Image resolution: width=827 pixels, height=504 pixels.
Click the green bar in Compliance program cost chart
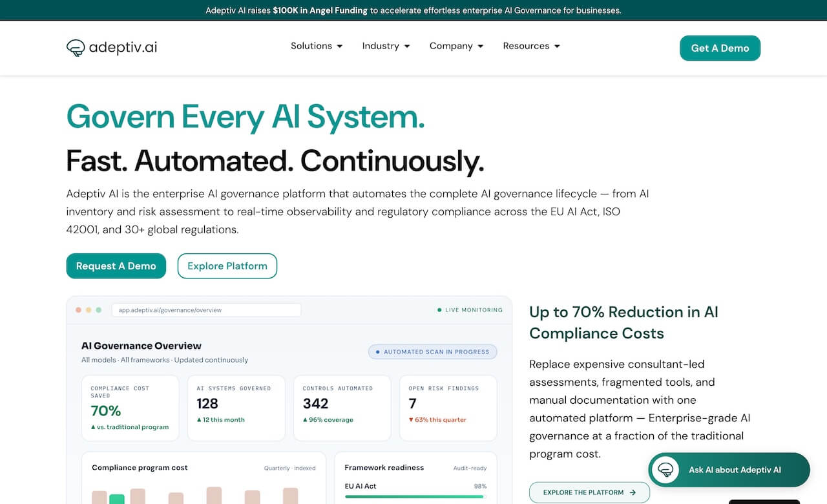click(117, 499)
